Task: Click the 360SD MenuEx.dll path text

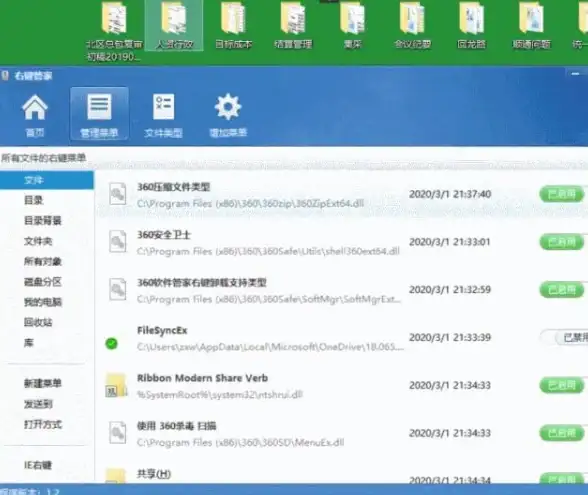Action: pos(240,442)
